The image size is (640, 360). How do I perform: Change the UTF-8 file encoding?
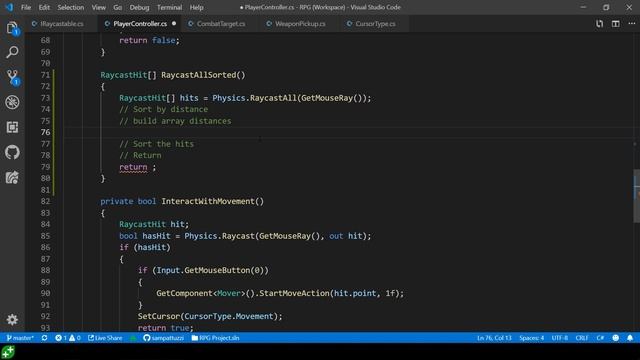click(560, 338)
